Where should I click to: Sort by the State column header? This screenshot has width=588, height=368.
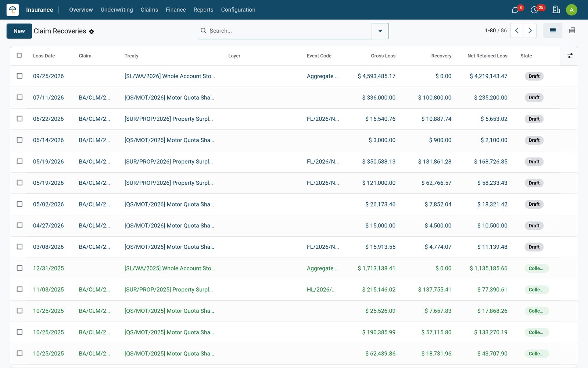click(526, 56)
